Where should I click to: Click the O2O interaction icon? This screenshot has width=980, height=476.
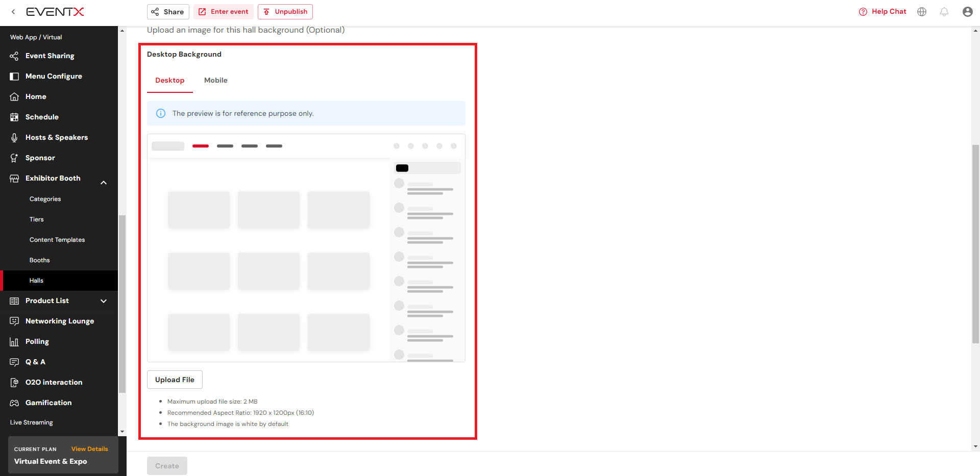coord(14,383)
